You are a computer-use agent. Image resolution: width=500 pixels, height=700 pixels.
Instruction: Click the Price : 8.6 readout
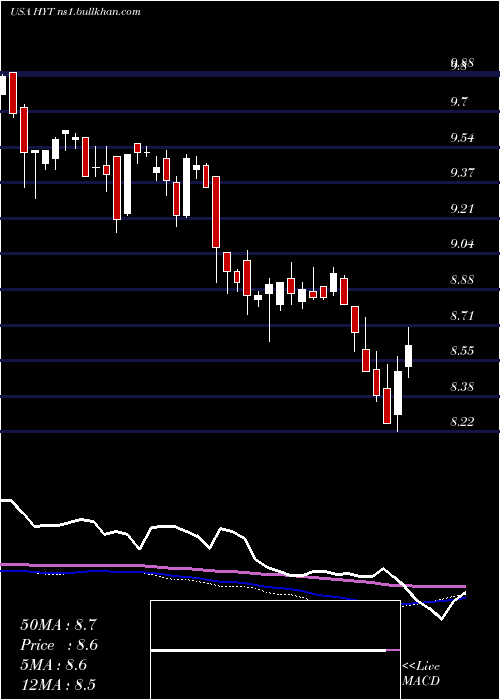tap(59, 645)
